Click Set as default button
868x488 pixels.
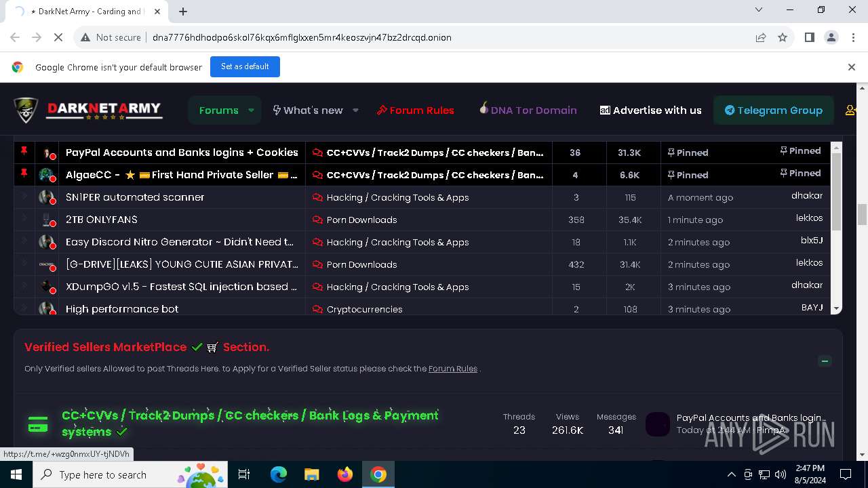(x=245, y=66)
